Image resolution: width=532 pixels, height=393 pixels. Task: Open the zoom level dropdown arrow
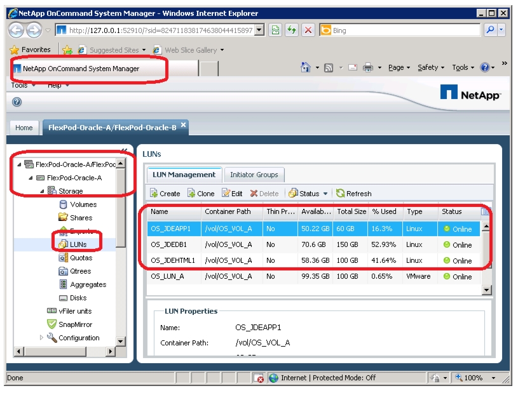click(493, 378)
